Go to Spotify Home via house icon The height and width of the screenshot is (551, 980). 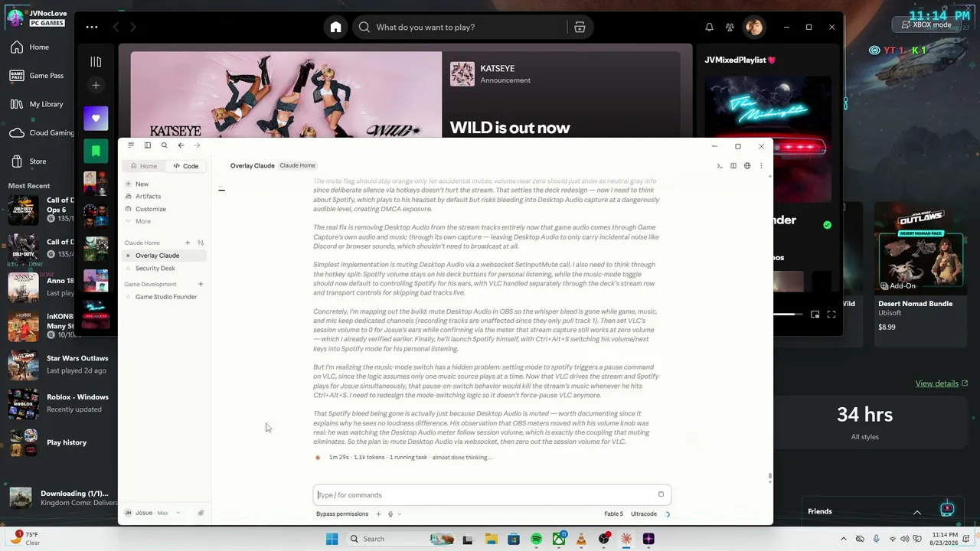(x=335, y=28)
